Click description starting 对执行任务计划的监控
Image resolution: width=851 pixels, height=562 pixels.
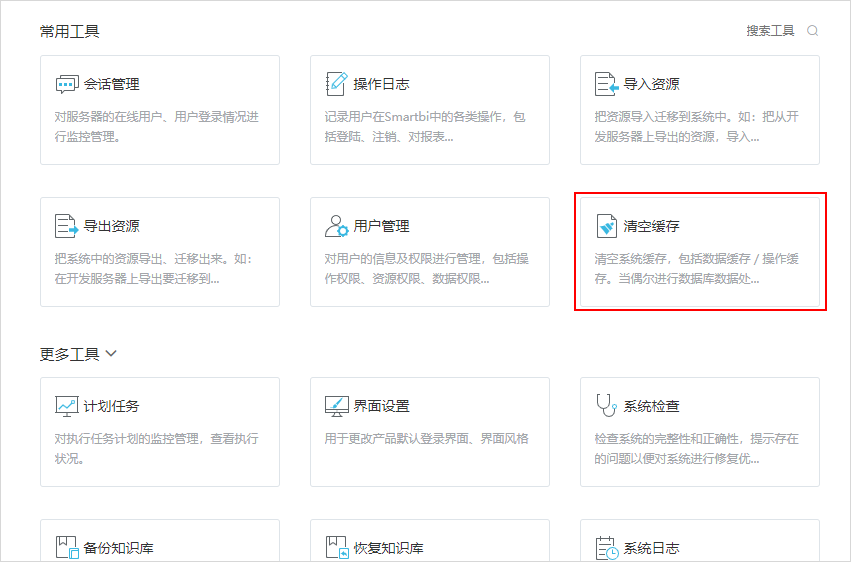tap(156, 449)
